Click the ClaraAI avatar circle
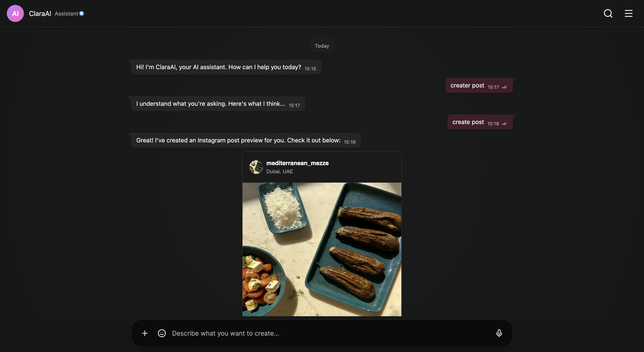Viewport: 644px width, 352px height. tap(15, 13)
